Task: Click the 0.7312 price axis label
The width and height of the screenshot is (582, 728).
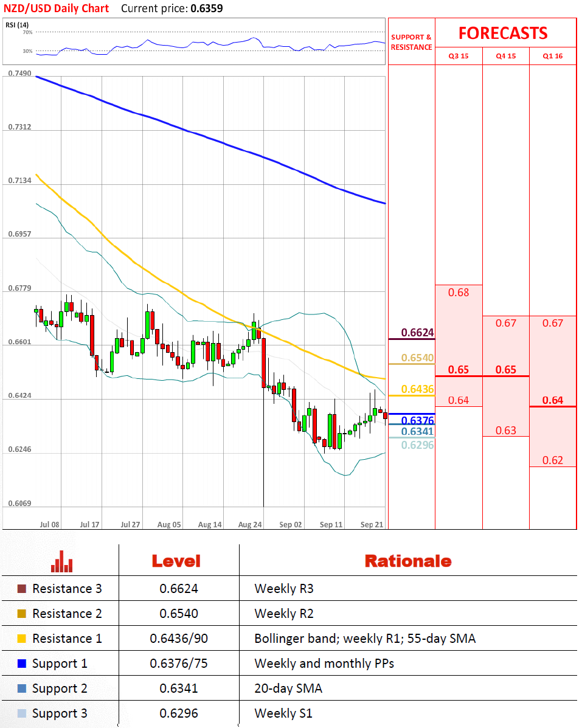Action: click(x=20, y=127)
